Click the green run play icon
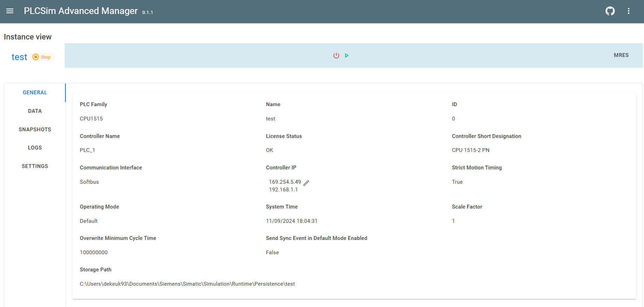 click(347, 56)
